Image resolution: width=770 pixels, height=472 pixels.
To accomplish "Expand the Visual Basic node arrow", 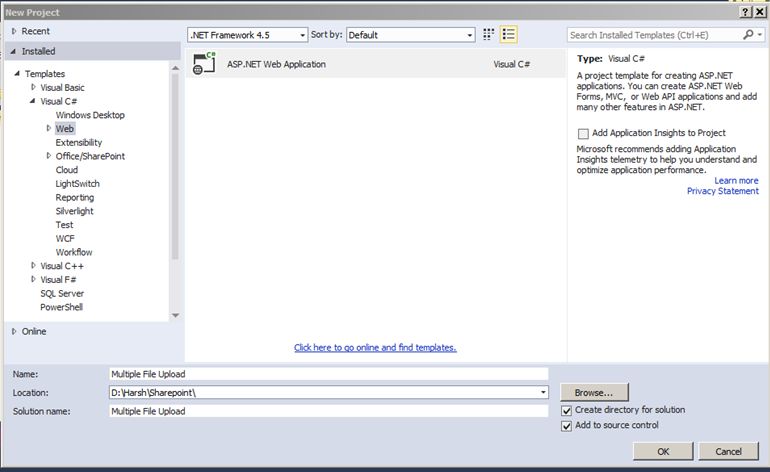I will [33, 87].
